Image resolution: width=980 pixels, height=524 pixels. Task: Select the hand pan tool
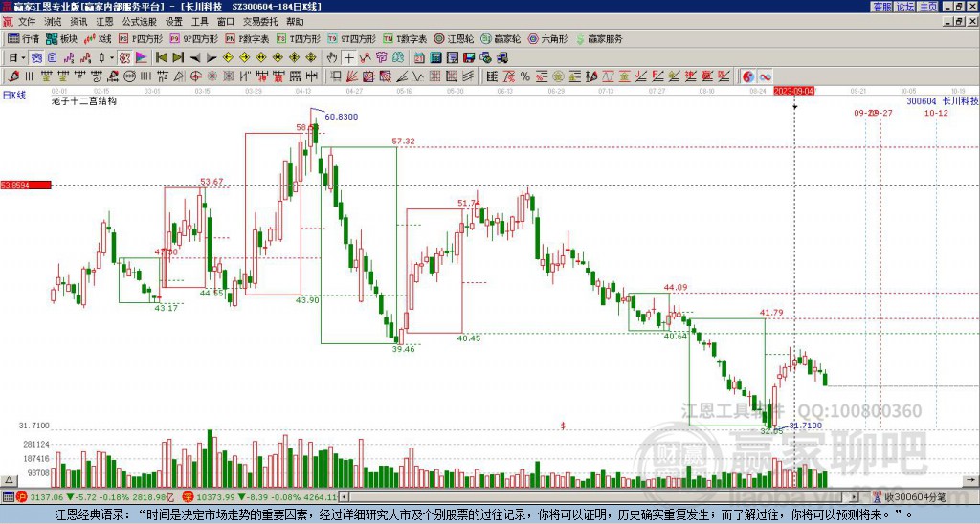[x=332, y=57]
